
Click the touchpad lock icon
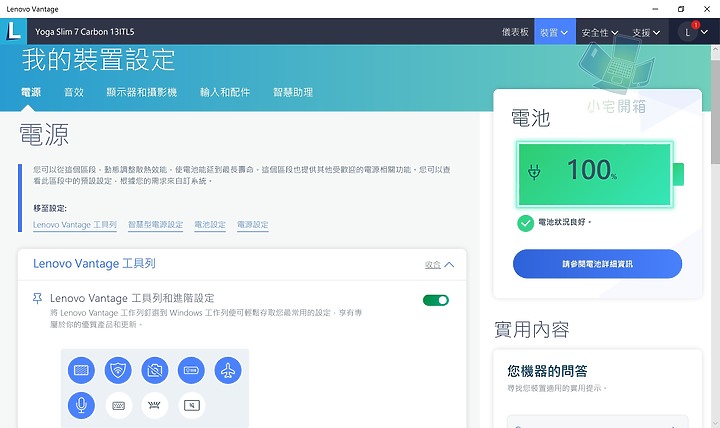coord(191,405)
